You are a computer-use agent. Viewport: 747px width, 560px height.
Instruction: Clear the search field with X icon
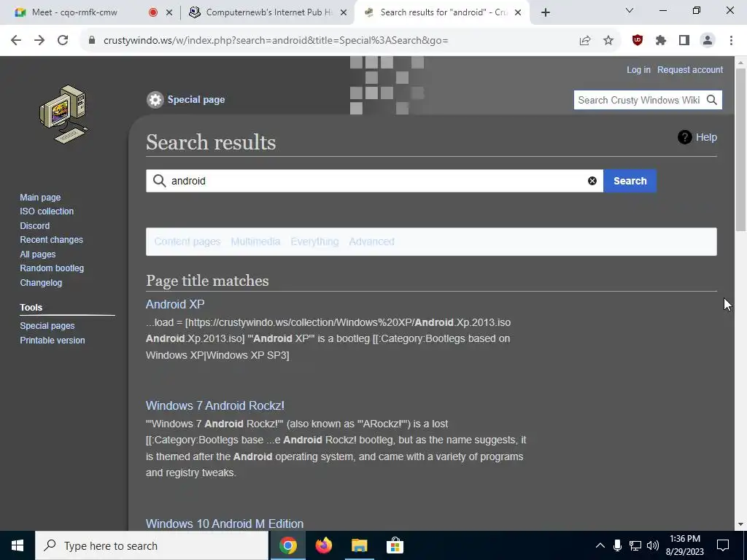point(592,181)
